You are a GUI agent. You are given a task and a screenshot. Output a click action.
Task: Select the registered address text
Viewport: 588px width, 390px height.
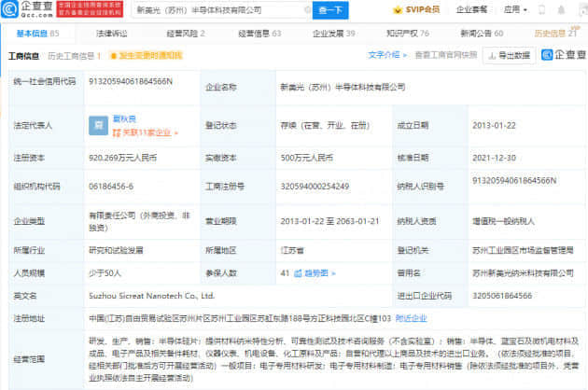click(x=240, y=318)
